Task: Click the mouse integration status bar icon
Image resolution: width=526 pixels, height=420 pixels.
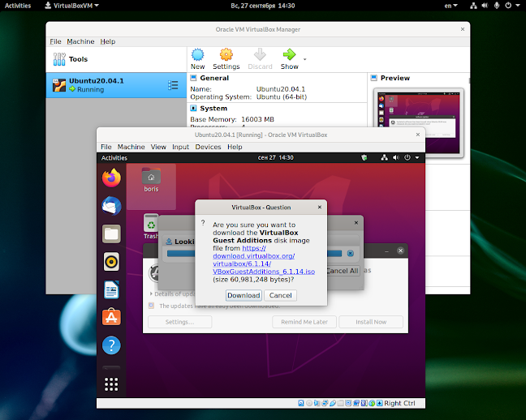Action: 372,403
